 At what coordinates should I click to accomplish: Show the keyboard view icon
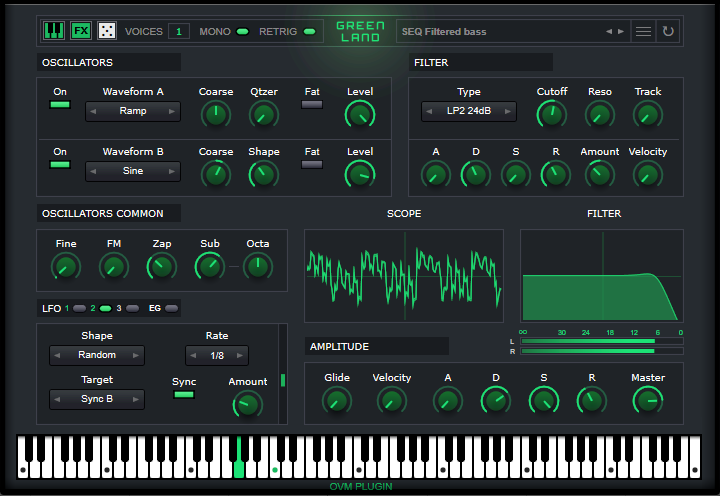[x=54, y=31]
